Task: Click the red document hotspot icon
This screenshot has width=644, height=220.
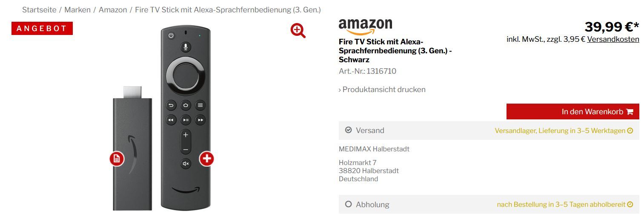Action: tap(117, 159)
